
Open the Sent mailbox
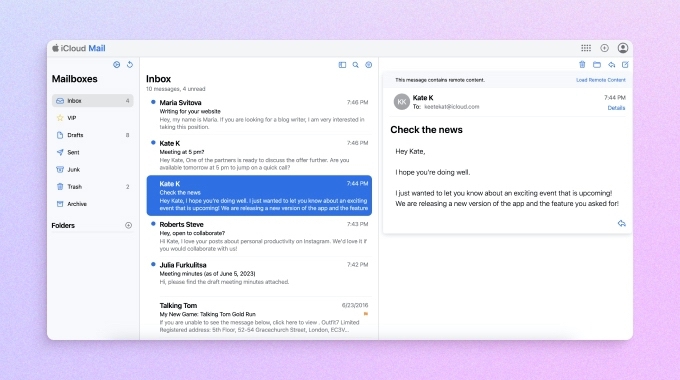(93, 152)
